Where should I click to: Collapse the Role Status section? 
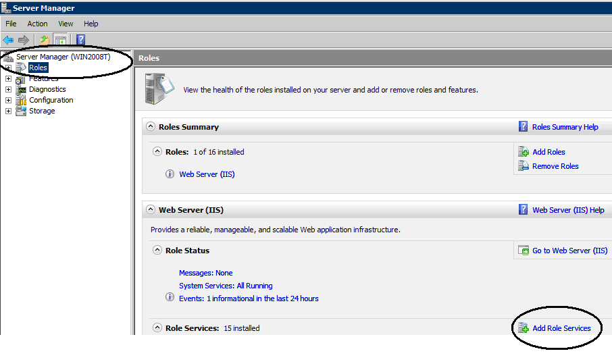coord(157,250)
